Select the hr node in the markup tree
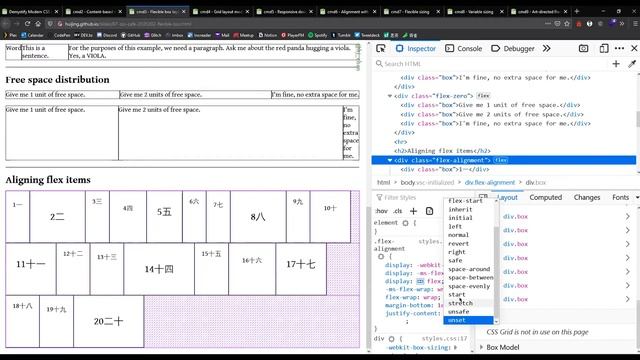The width and height of the screenshot is (640, 360). tap(401, 142)
